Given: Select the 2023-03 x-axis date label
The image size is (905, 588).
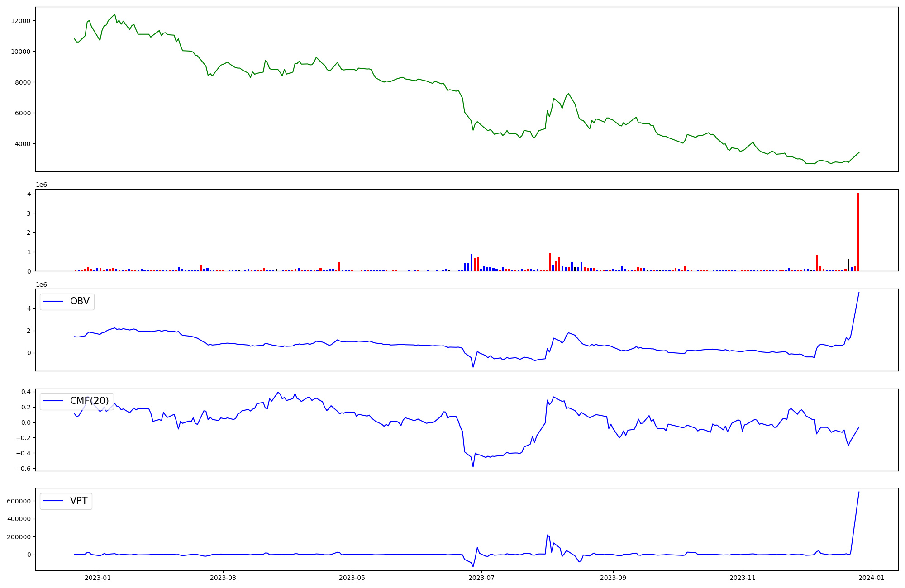Looking at the screenshot, I should coord(223,578).
